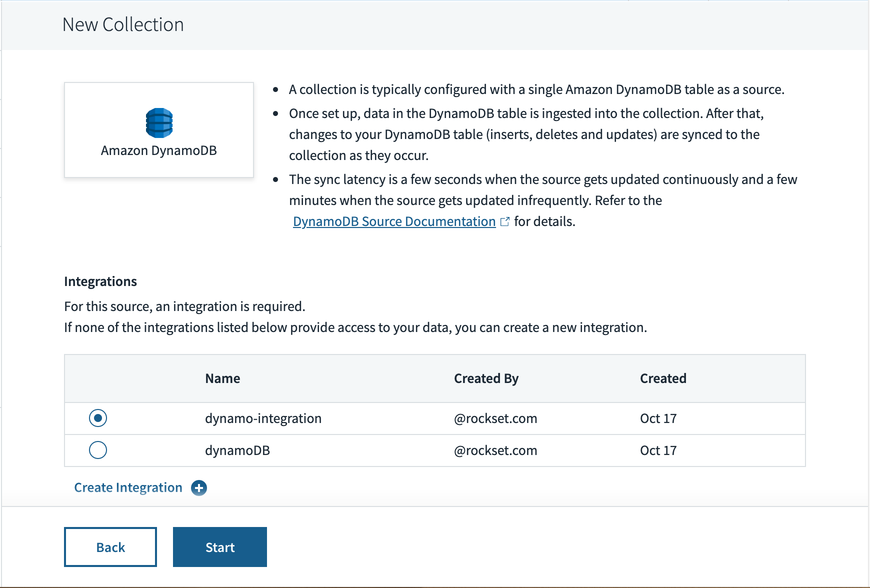Click Oct 17 in the dynamo-integration row
870x588 pixels.
click(658, 418)
